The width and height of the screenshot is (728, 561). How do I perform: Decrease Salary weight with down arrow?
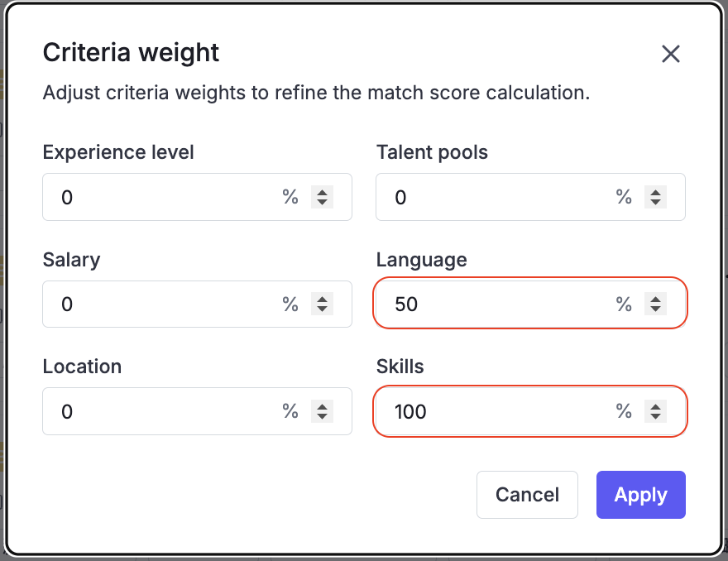click(x=322, y=309)
